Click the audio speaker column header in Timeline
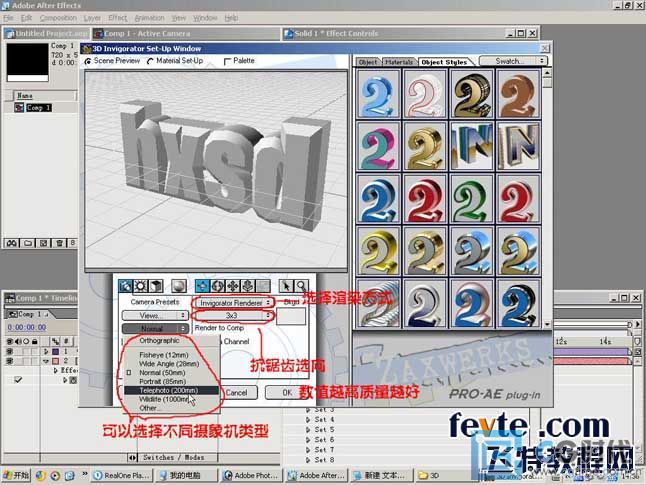The height and width of the screenshot is (485, 646). (x=18, y=341)
